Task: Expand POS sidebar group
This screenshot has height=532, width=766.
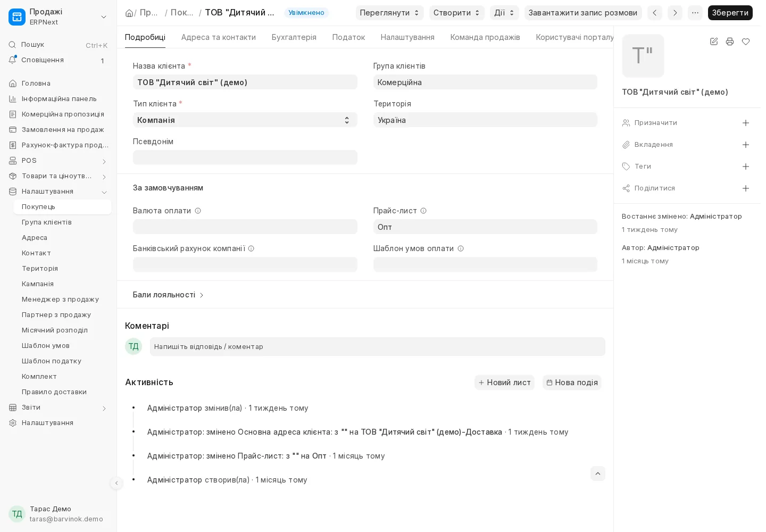Action: 59,161
